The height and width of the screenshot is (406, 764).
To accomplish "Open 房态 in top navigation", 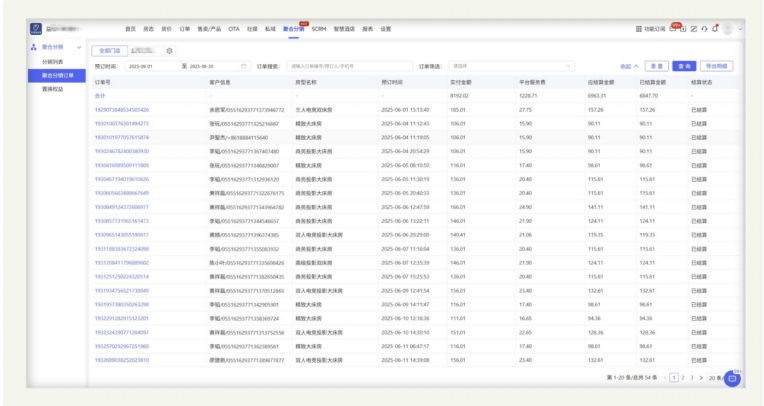I will pos(149,29).
